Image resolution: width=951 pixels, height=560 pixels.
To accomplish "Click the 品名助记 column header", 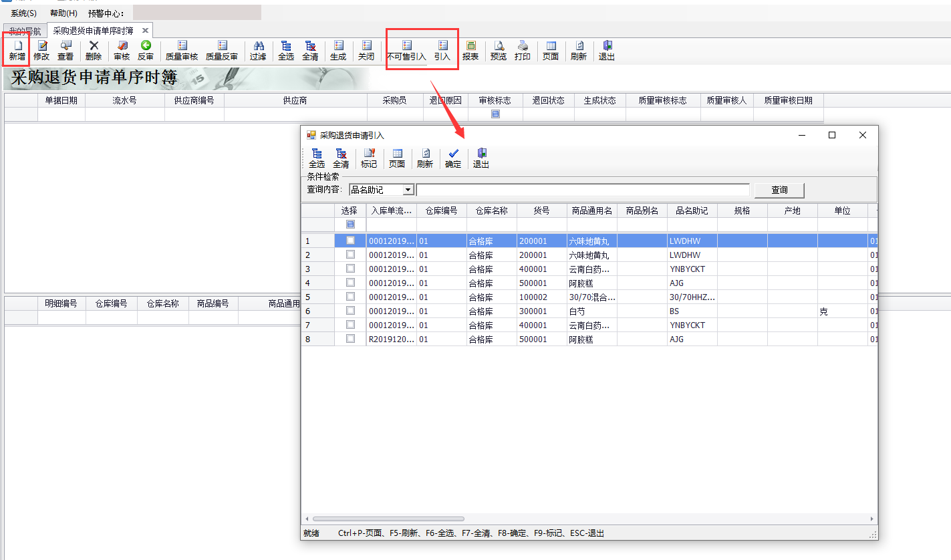I will pyautogui.click(x=692, y=211).
